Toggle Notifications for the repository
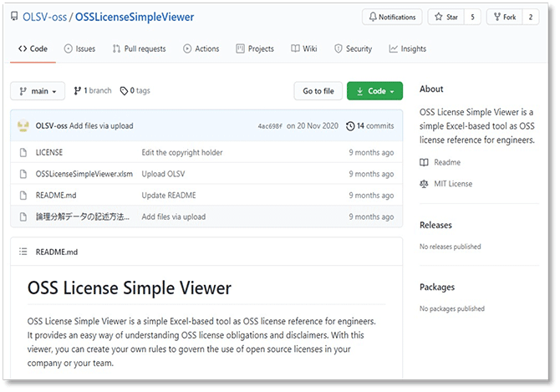The height and width of the screenshot is (392, 560). tap(392, 17)
